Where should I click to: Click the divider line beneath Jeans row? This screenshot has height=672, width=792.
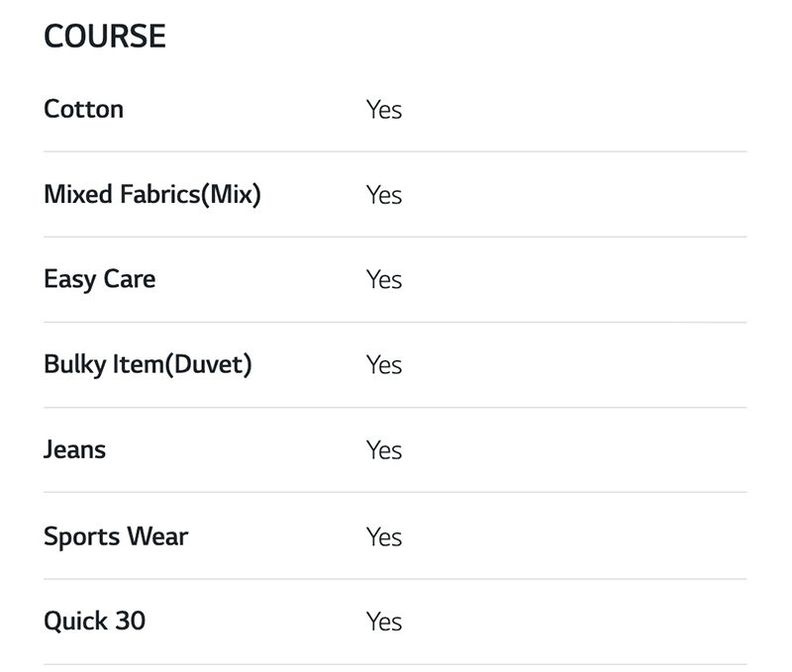click(395, 492)
